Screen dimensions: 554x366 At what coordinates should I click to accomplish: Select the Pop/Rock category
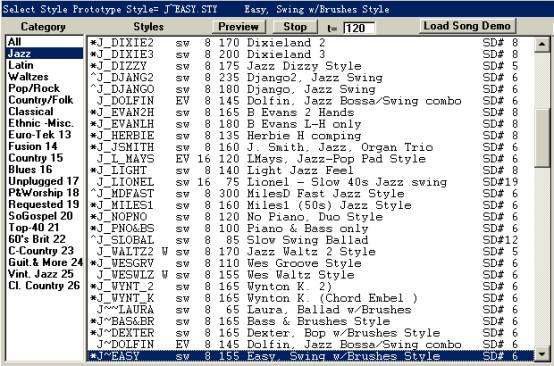point(45,88)
